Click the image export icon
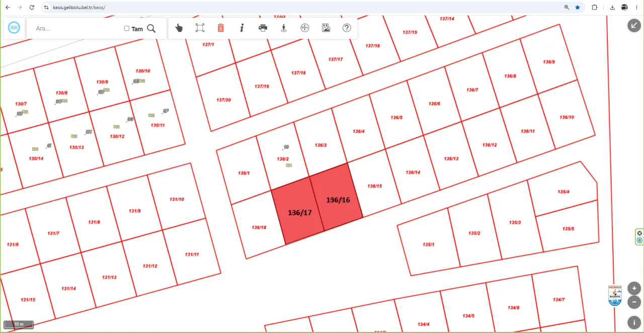Image resolution: width=644 pixels, height=333 pixels. pos(326,28)
